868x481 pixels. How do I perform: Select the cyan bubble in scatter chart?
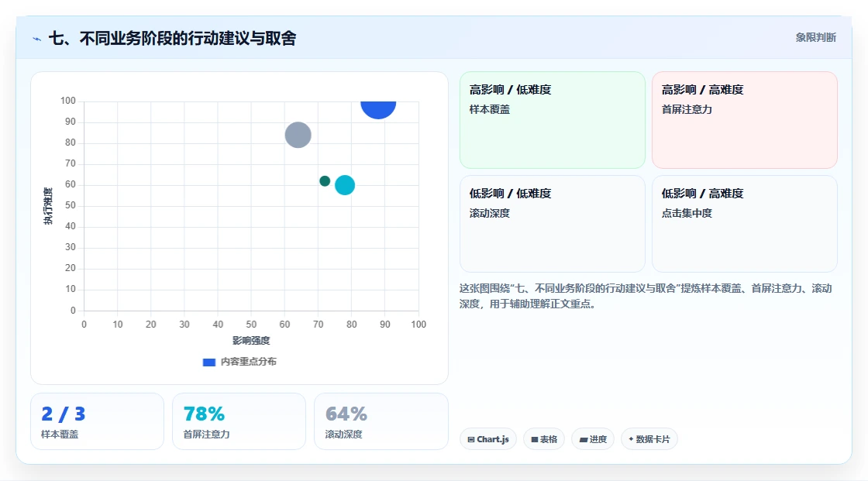[x=344, y=185]
